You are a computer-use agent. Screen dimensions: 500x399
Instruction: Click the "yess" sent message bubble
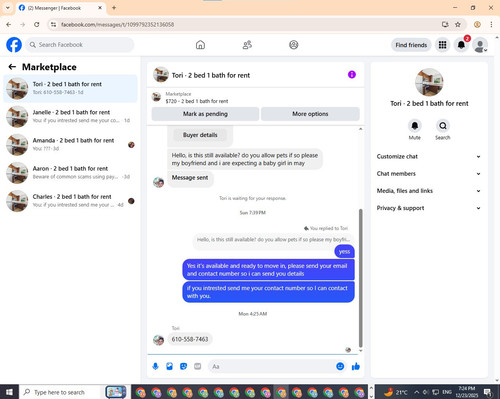[344, 251]
